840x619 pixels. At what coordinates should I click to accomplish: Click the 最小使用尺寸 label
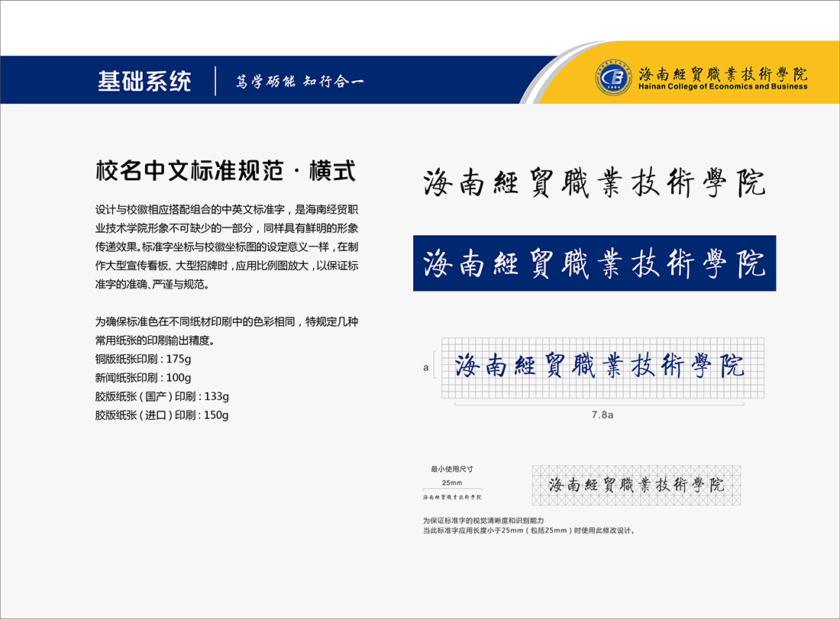(451, 469)
